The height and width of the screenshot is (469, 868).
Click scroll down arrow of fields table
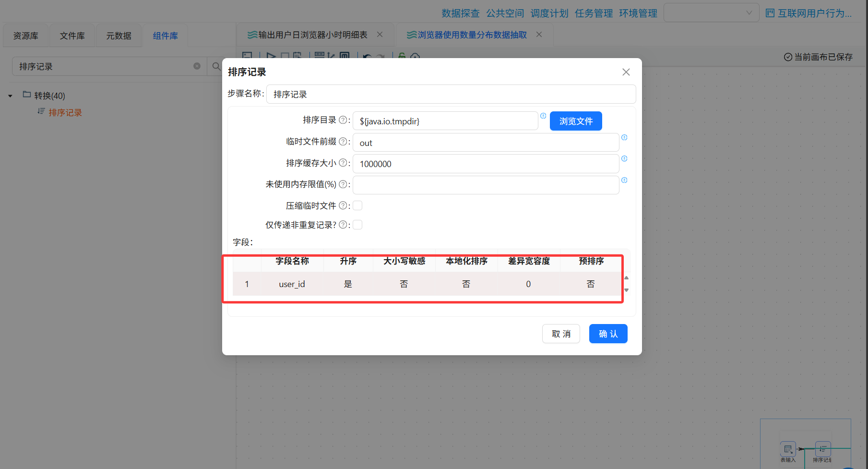tap(626, 290)
